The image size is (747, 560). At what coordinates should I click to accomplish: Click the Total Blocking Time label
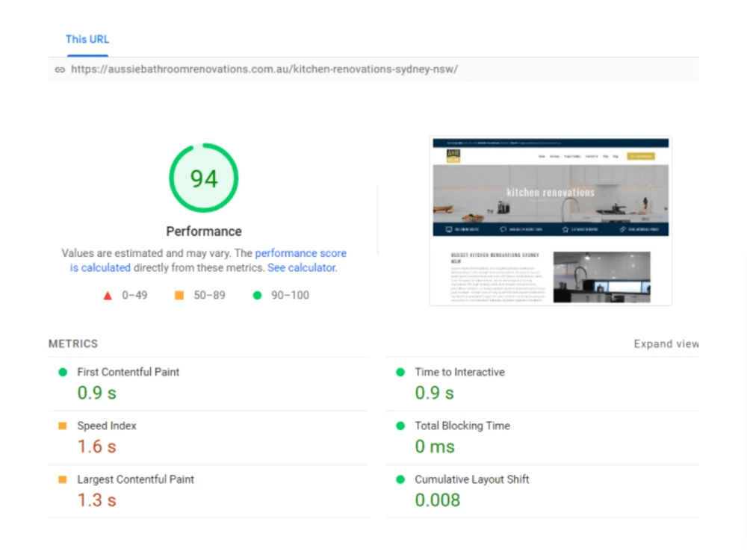click(x=462, y=426)
